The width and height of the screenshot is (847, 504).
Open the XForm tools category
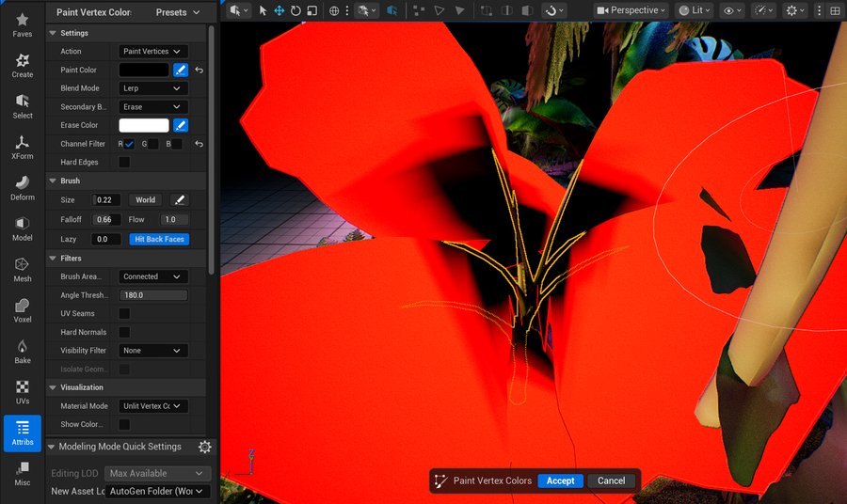(x=23, y=147)
